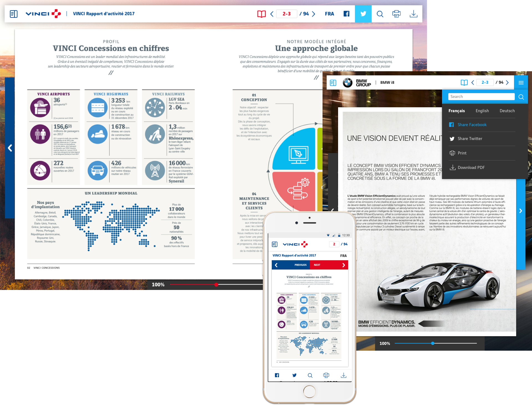
Task: Download PDF from VINCI toolbar
Action: click(413, 14)
